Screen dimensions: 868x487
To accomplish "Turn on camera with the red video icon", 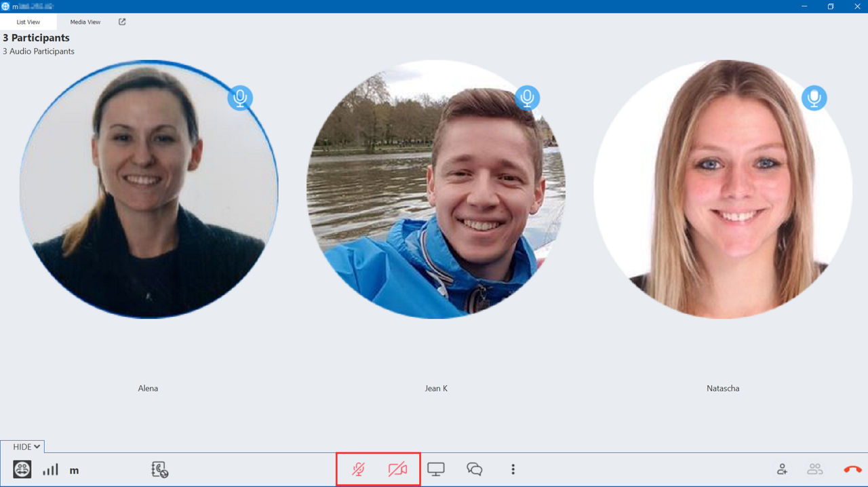I will coord(397,469).
